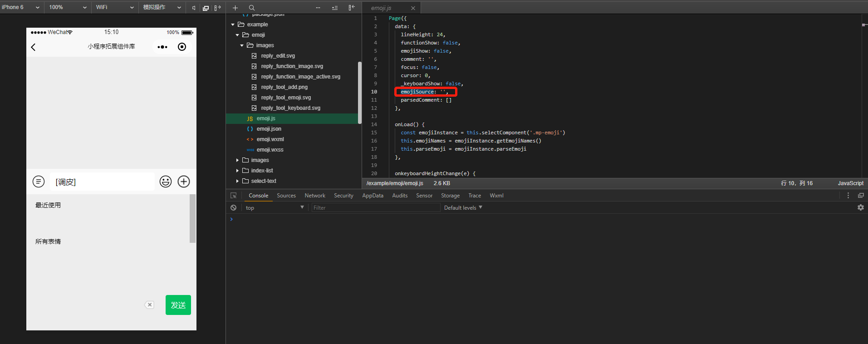The height and width of the screenshot is (344, 868).
Task: Open reply_edit.svg file
Action: click(x=278, y=56)
